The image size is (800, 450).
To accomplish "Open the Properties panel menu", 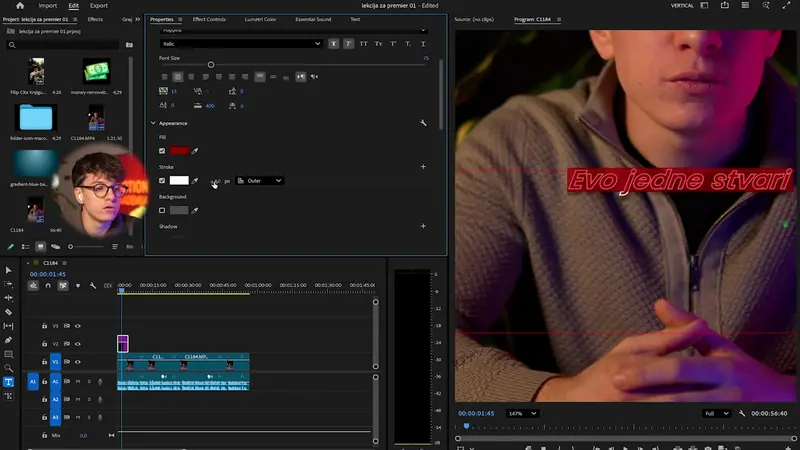I will click(180, 19).
